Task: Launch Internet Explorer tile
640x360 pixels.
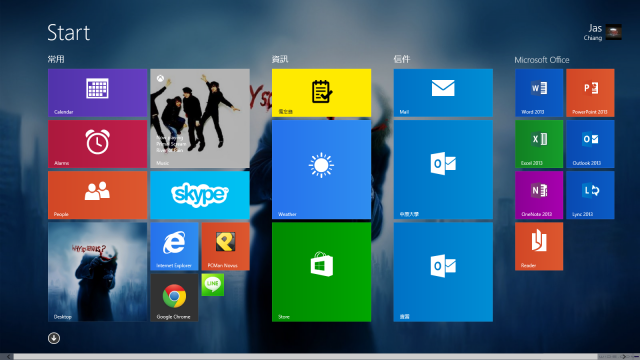Action: pos(174,246)
